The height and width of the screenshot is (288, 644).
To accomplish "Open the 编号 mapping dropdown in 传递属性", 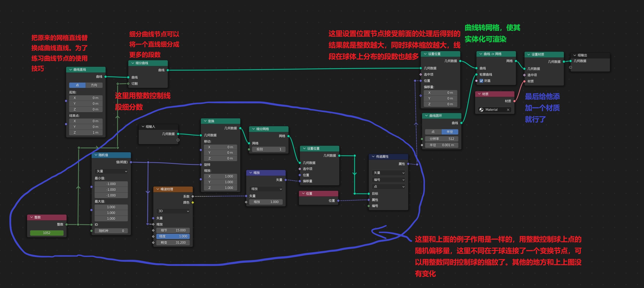I will click(389, 180).
